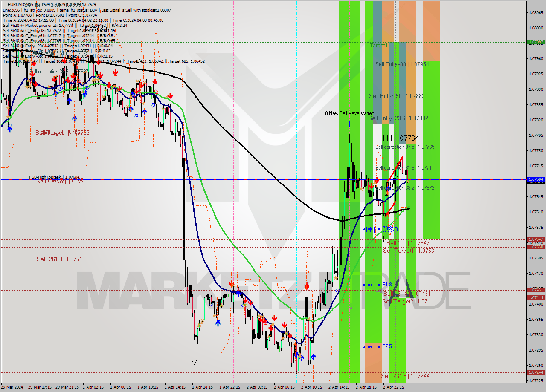Click the '29 Mar 21:15' time axis label

pos(67,387)
